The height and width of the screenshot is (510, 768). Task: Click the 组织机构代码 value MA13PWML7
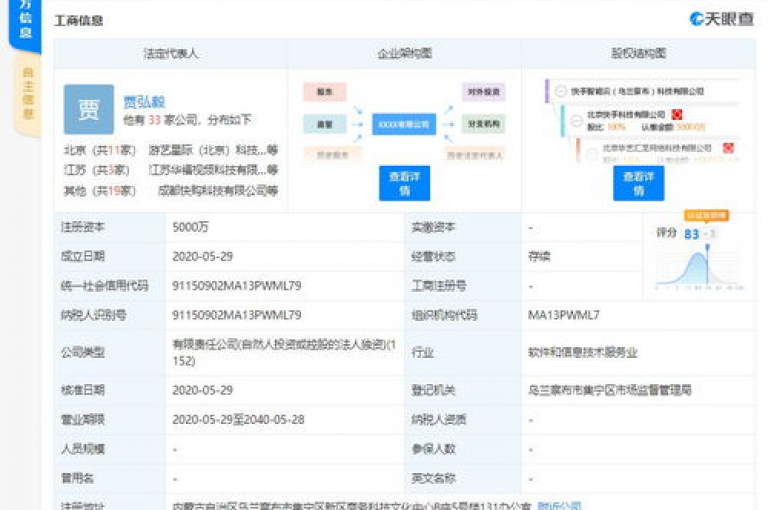(x=563, y=315)
